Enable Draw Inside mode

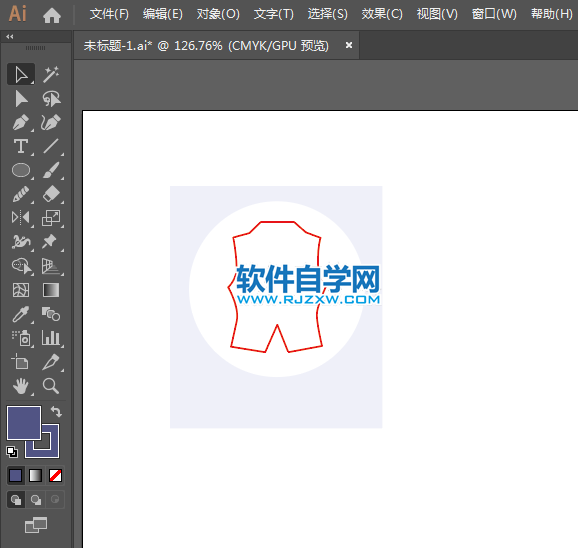click(55, 500)
